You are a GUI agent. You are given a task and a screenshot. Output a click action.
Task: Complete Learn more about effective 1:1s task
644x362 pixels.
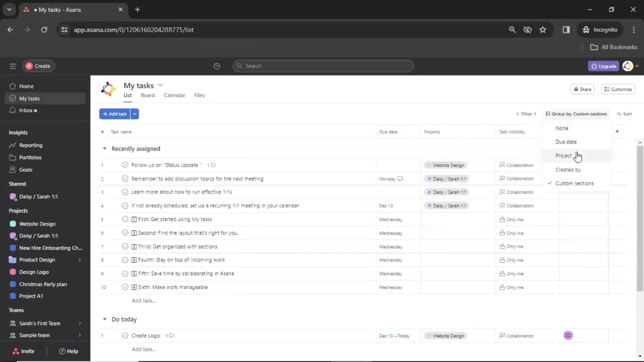(125, 192)
